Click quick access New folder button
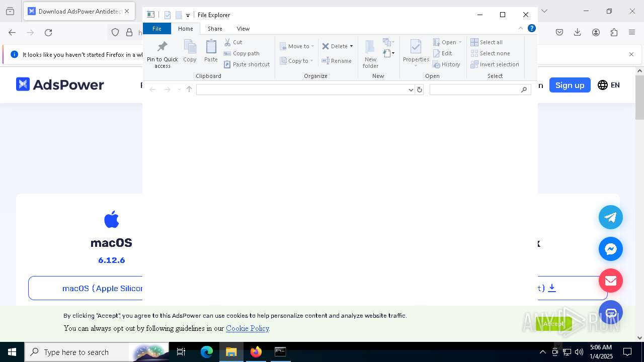Image resolution: width=644 pixels, height=362 pixels. 179,15
